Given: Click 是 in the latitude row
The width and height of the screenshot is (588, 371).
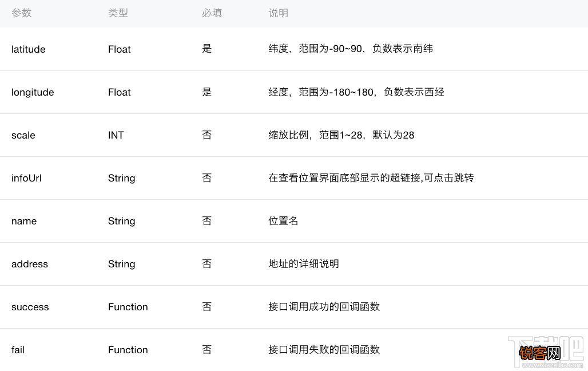Looking at the screenshot, I should pos(207,49).
